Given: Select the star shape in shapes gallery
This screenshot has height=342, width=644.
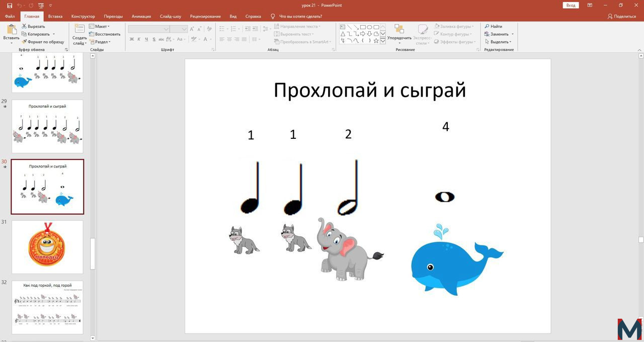Looking at the screenshot, I should click(376, 40).
